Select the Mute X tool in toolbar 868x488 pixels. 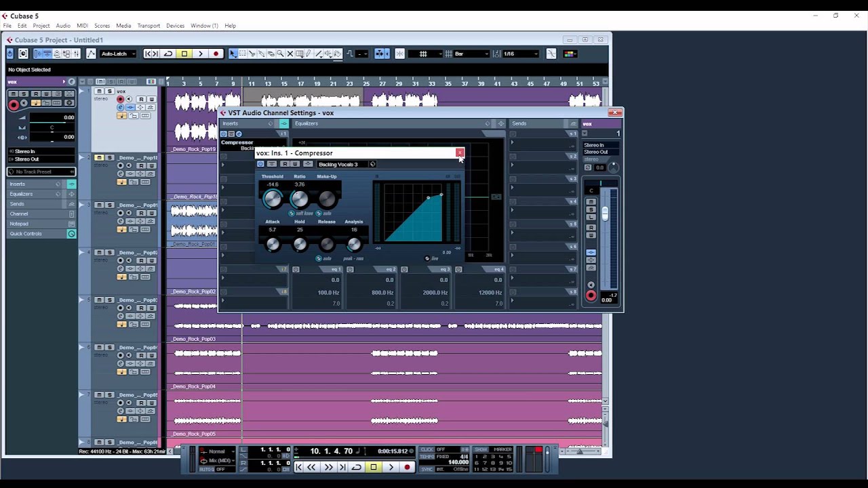point(290,54)
